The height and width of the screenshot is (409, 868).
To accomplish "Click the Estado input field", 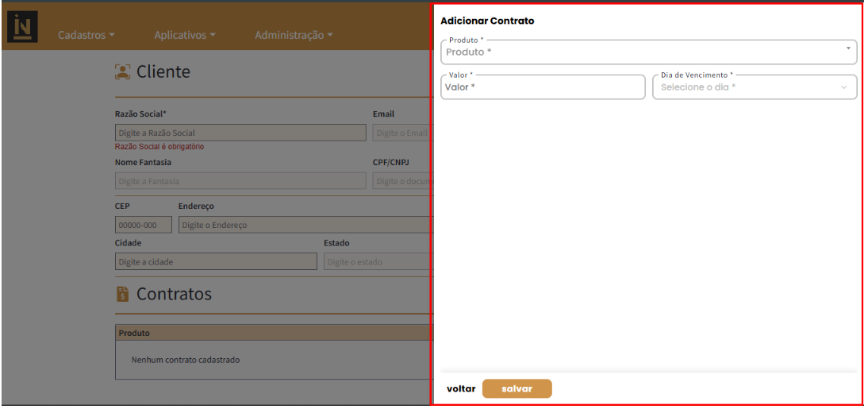I will (x=378, y=261).
